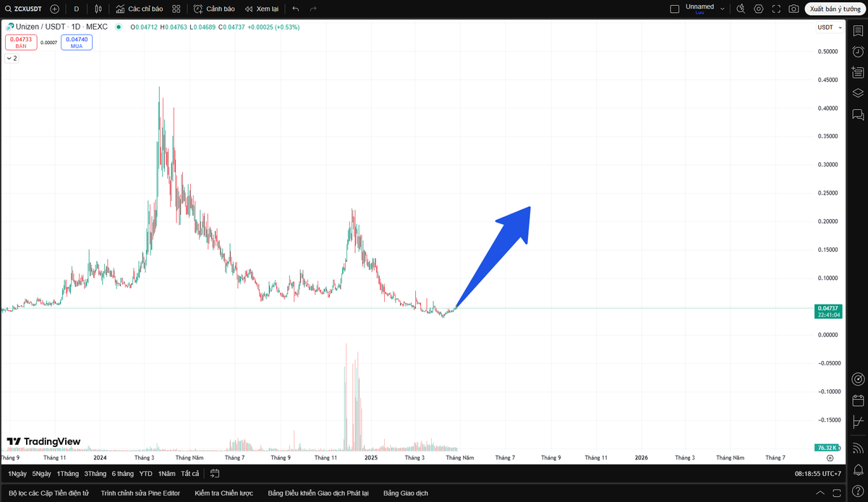The width and height of the screenshot is (868, 502).
Task: Open the object tree layers icon
Action: tap(858, 93)
